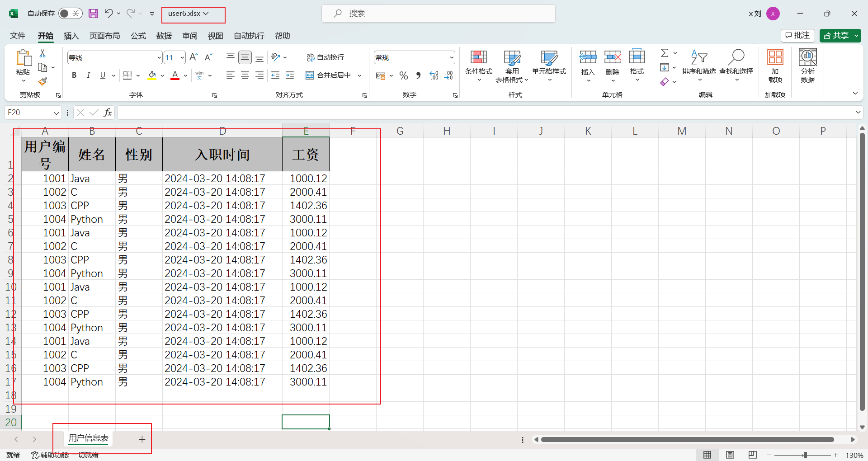This screenshot has width=868, height=461.
Task: Click the Comments (批注) button
Action: (x=798, y=35)
